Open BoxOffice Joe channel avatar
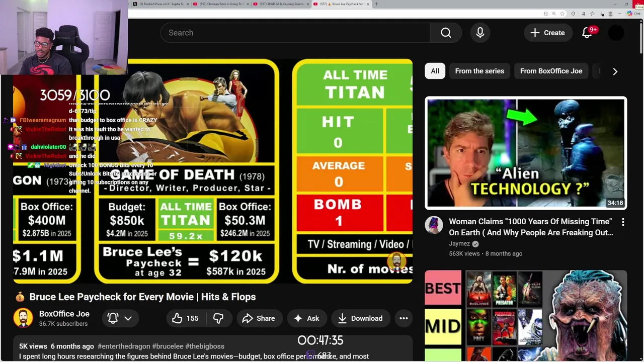Screen dimensions: 644x362 (23, 318)
